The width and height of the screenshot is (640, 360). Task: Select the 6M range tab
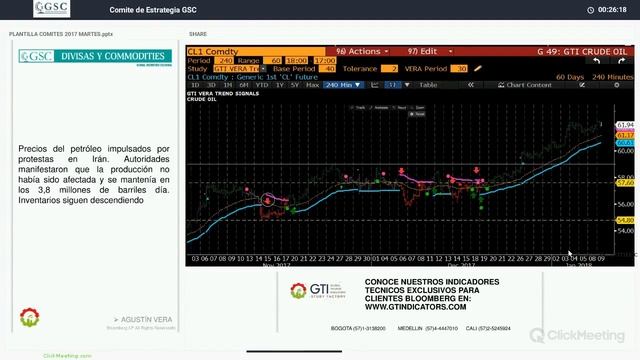(x=244, y=85)
